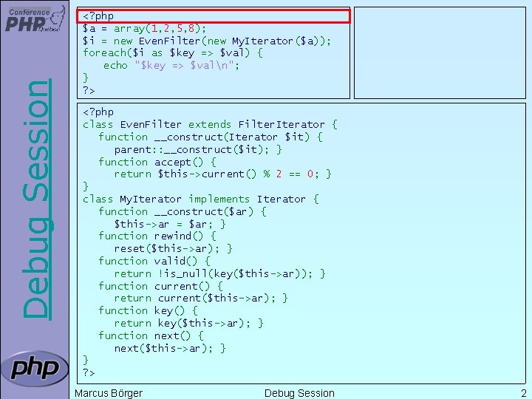Screen dimensions: 532x399
Task: Click the Marcus Börger footer name
Action: coord(109,393)
